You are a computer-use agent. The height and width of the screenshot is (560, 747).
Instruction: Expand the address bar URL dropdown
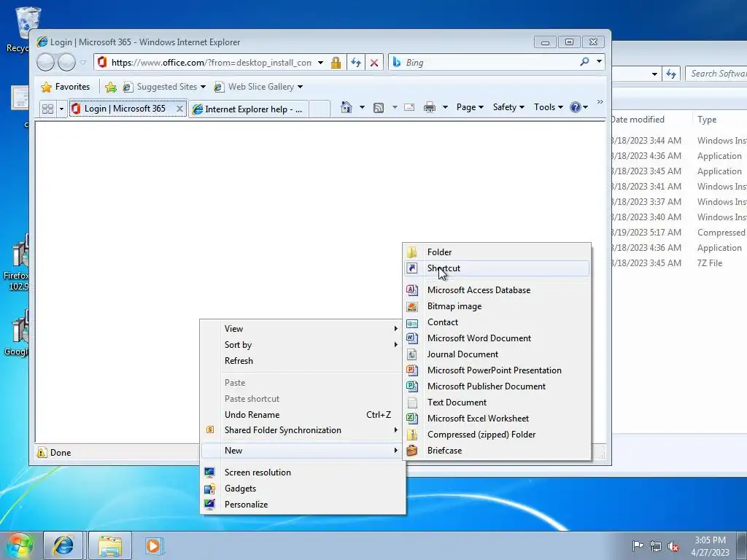pos(321,63)
